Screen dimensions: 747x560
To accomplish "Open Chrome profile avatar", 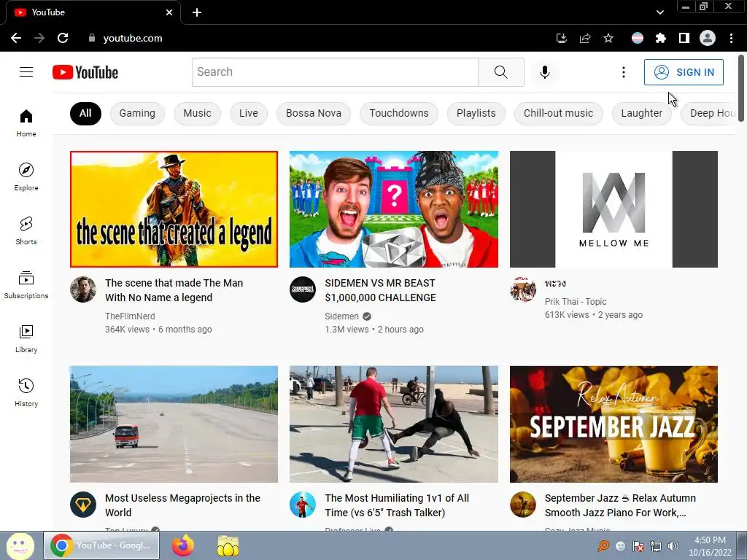I will [708, 38].
